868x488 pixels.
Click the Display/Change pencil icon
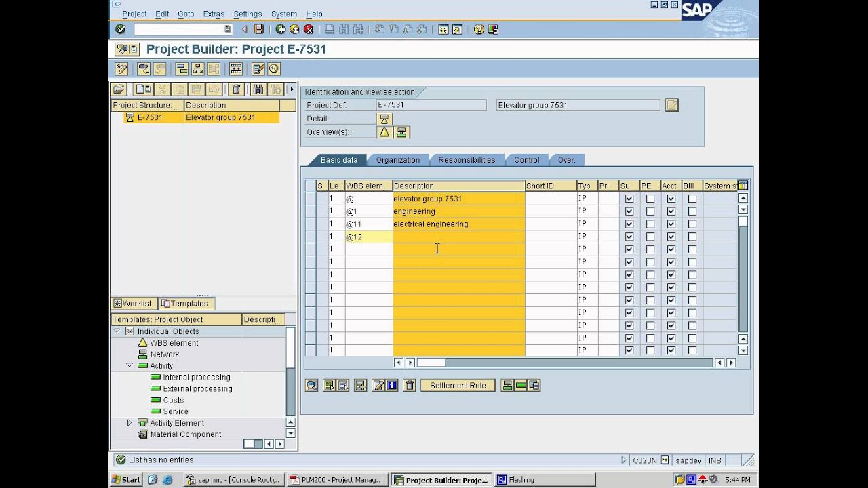122,68
